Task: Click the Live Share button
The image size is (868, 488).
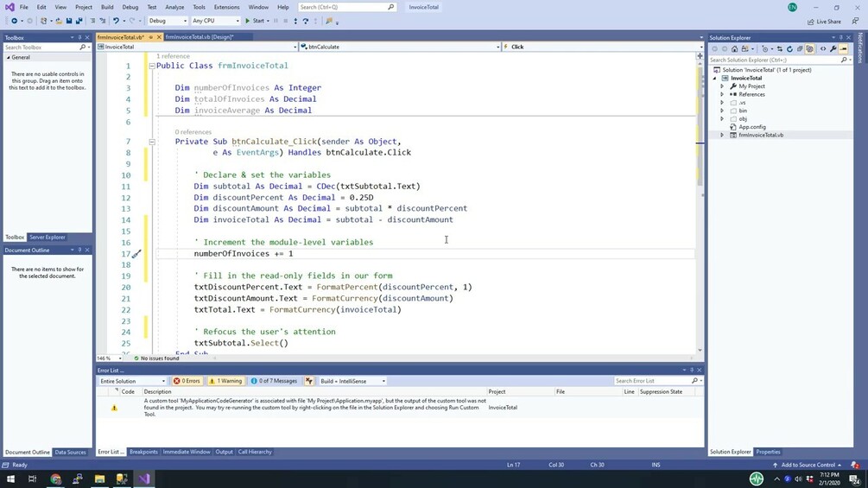Action: (x=824, y=22)
